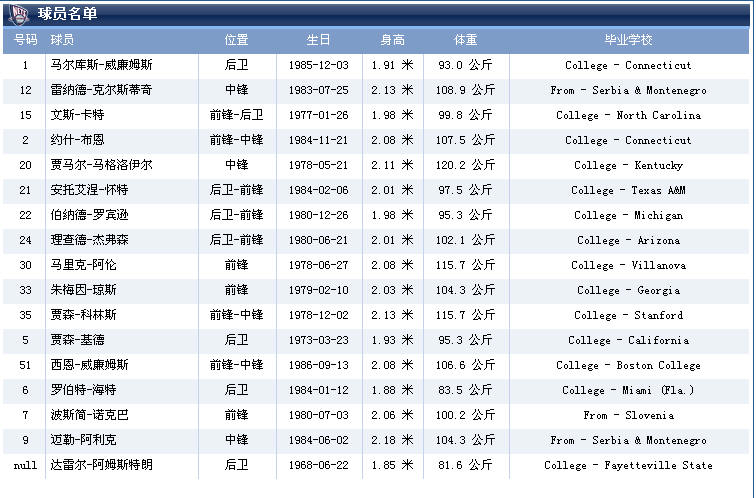Click birthday 1977-01-26
Screen dimensions: 756x498
pyautogui.click(x=318, y=115)
